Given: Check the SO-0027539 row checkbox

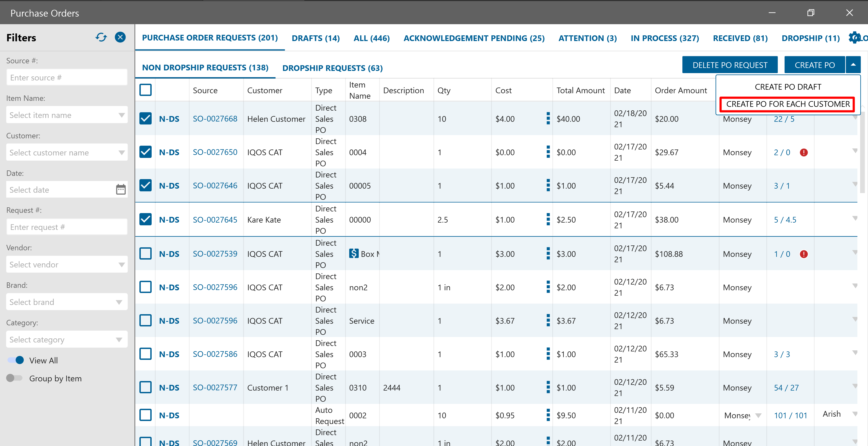Looking at the screenshot, I should coord(145,254).
